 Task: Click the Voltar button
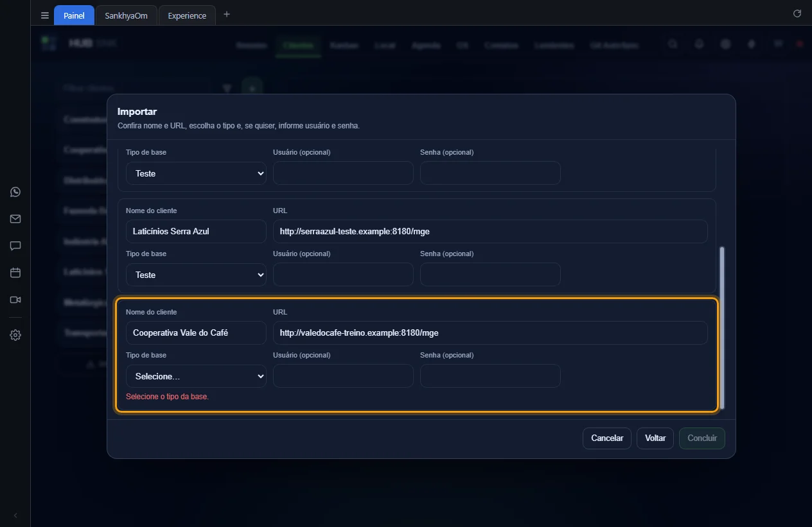655,438
